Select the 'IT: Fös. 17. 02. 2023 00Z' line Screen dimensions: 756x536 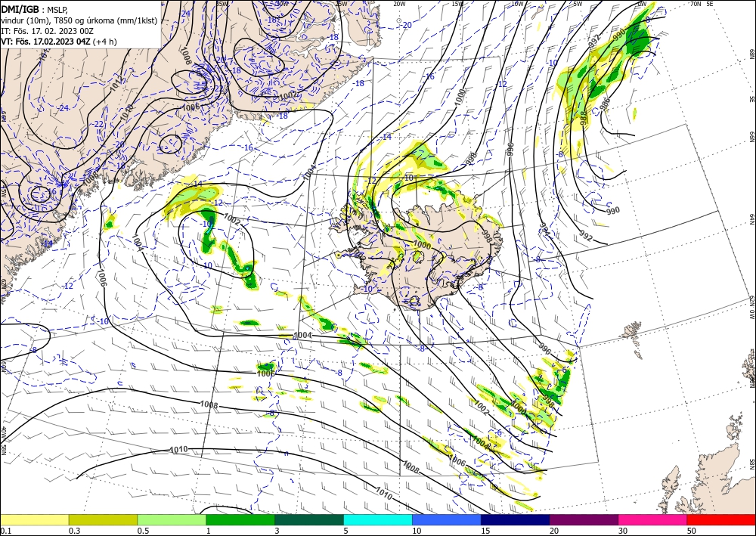tap(47, 31)
